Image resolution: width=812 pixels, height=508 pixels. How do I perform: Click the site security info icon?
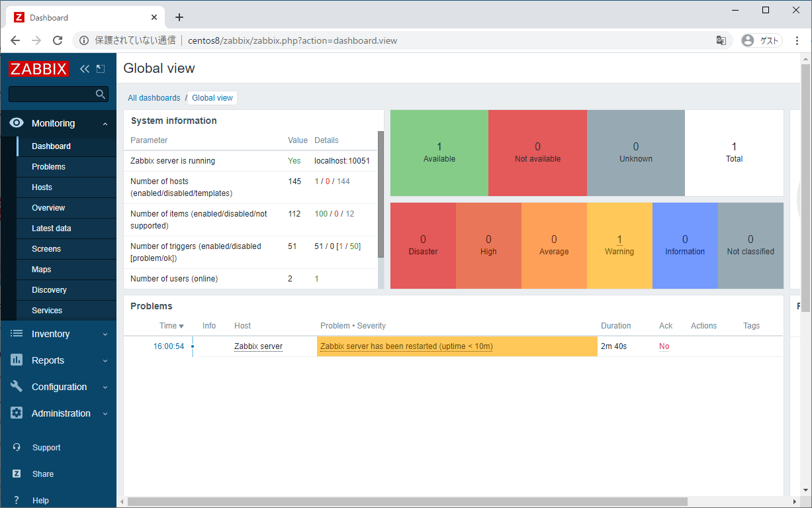84,40
